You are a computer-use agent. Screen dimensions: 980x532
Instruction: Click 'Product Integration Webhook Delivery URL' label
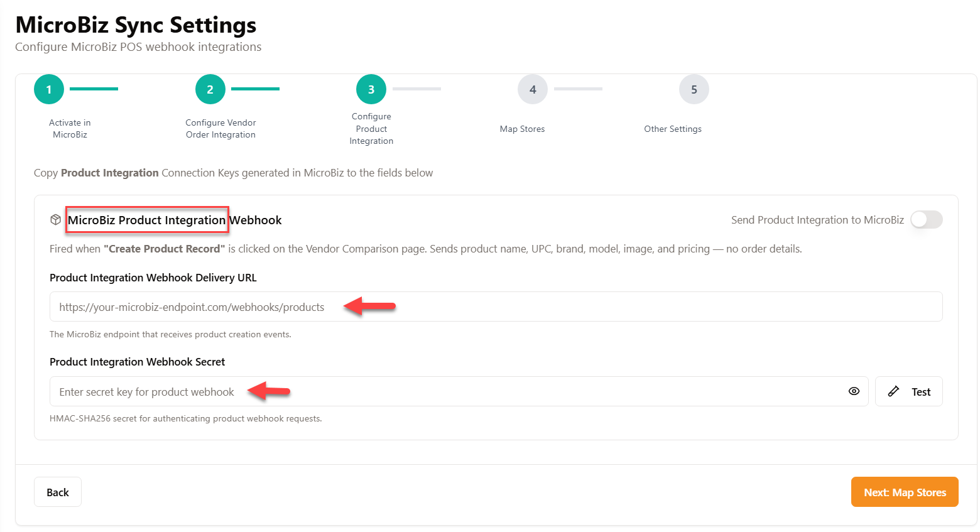153,278
